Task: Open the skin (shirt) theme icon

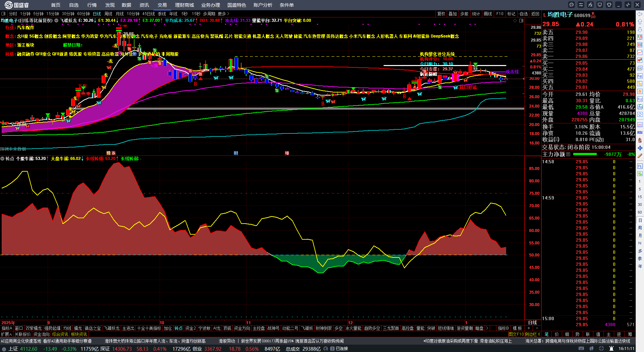Action: click(609, 5)
